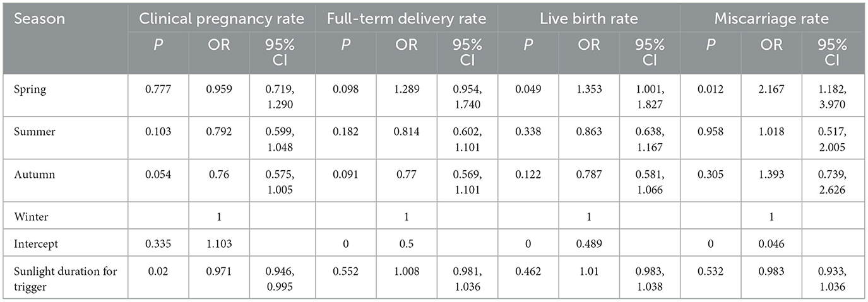This screenshot has height=302, width=868.
Task: Click the Miscarriage rate header
Action: (771, 19)
